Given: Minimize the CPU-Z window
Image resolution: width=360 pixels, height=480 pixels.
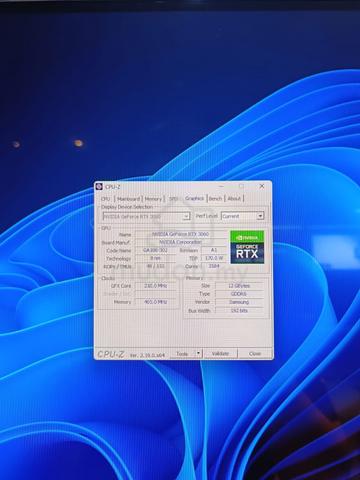Looking at the screenshot, I should 222,186.
